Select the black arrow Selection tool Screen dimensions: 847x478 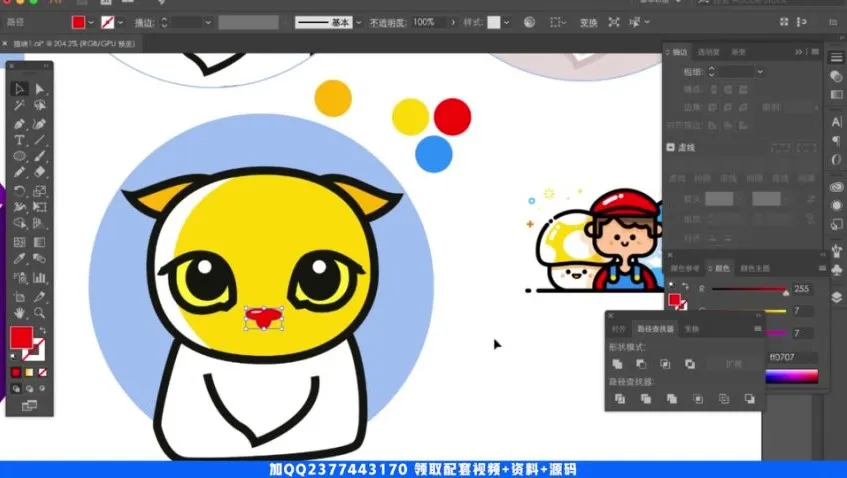click(x=19, y=89)
